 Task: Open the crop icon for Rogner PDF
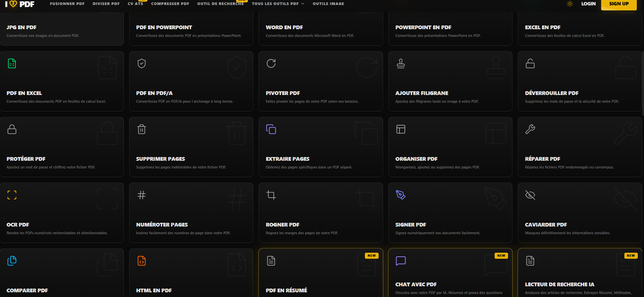tap(271, 195)
